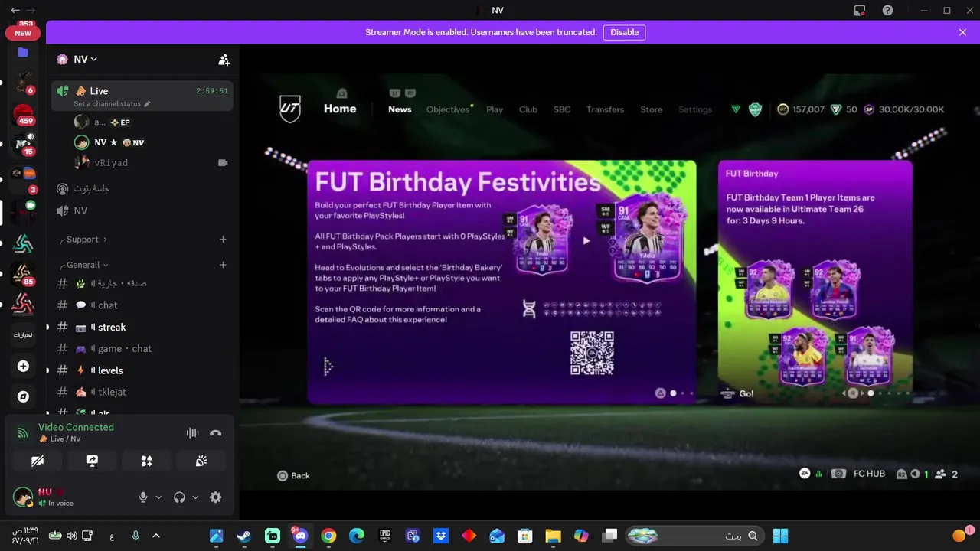Open Google Chrome from the taskbar

point(328,536)
